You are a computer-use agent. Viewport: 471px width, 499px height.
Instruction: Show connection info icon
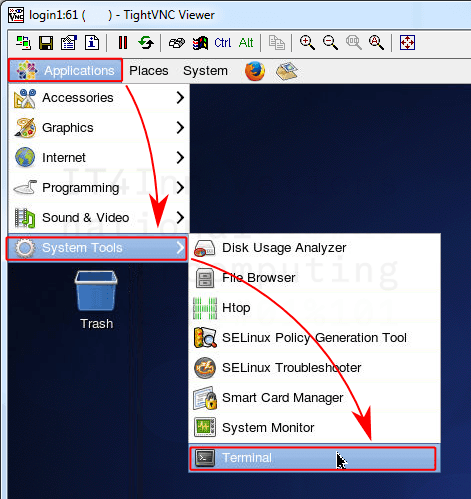92,43
